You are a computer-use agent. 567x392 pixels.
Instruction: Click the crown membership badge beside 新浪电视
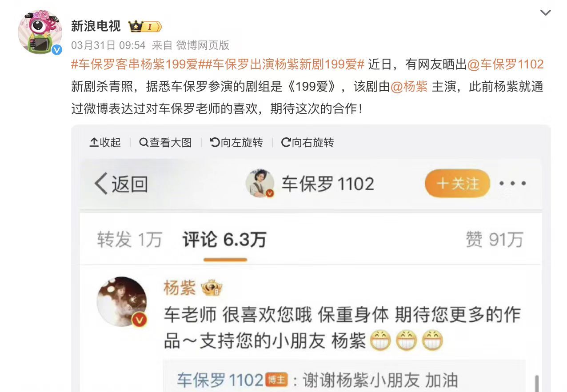pyautogui.click(x=145, y=27)
